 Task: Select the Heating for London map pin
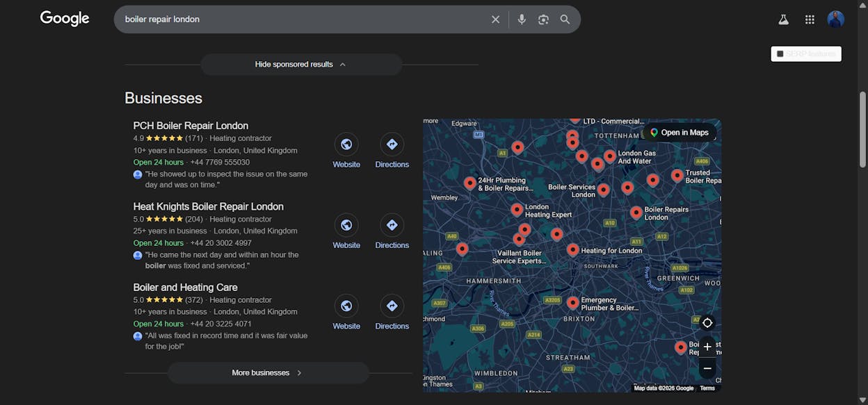coord(572,249)
